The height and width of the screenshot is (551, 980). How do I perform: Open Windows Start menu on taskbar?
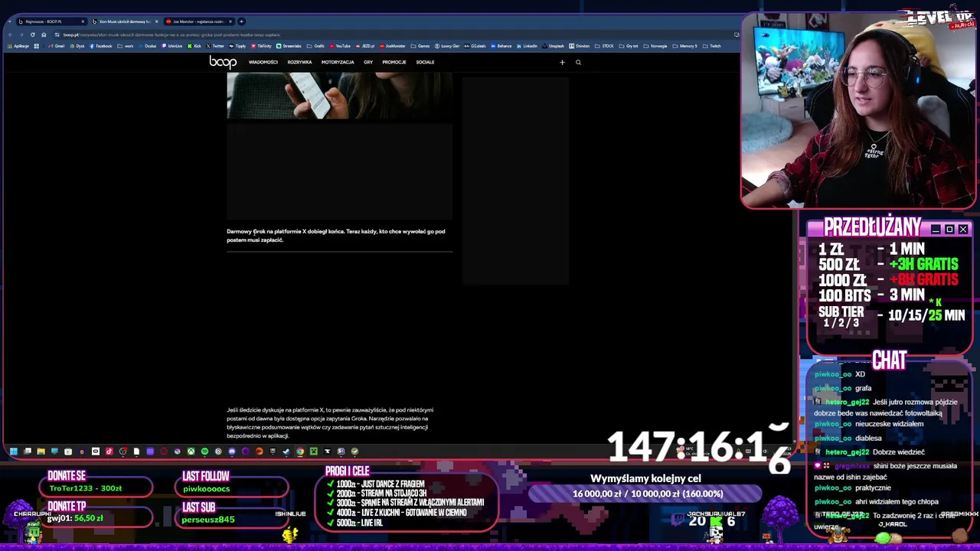(13, 452)
